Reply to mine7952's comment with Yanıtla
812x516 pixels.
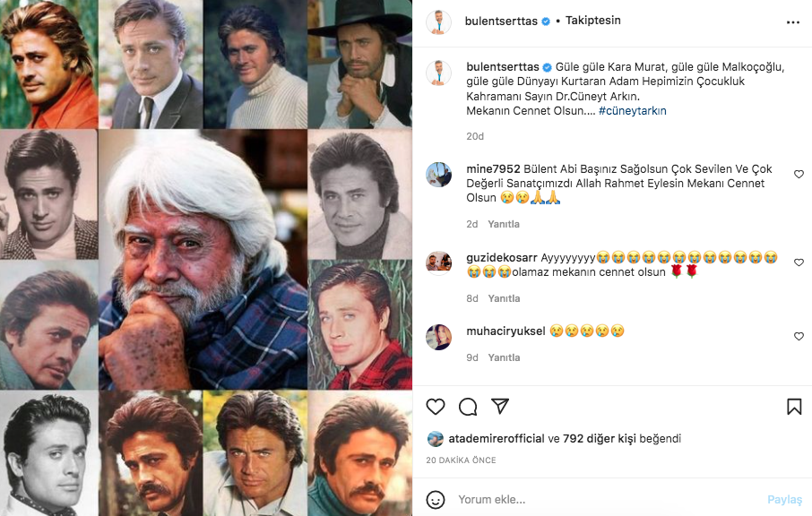click(504, 224)
